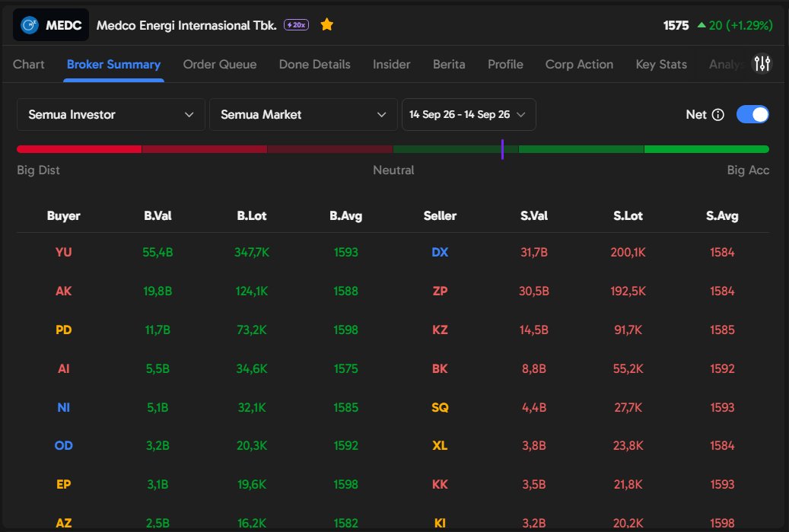789x532 pixels.
Task: Select buyer broker OD
Action: click(x=63, y=445)
